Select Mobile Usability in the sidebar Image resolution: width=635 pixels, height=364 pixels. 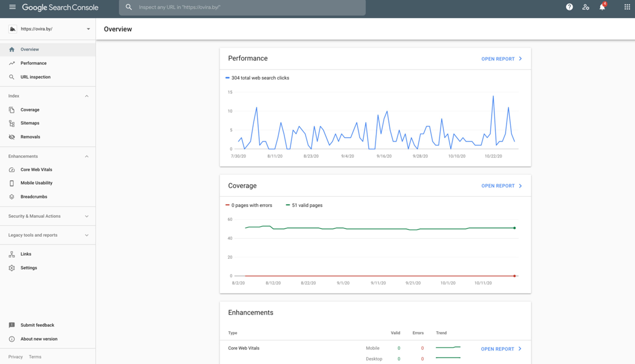pyautogui.click(x=37, y=183)
